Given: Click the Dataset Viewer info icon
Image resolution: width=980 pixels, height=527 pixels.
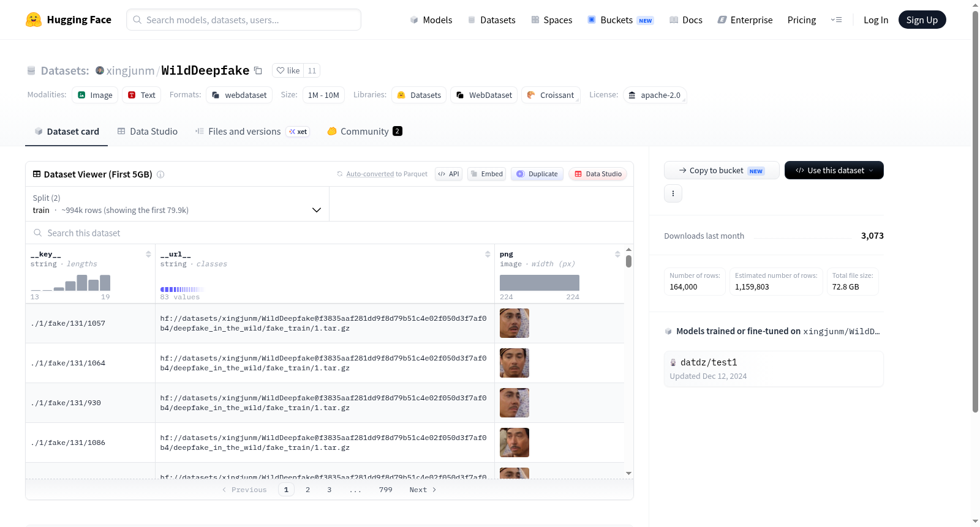Looking at the screenshot, I should [160, 174].
